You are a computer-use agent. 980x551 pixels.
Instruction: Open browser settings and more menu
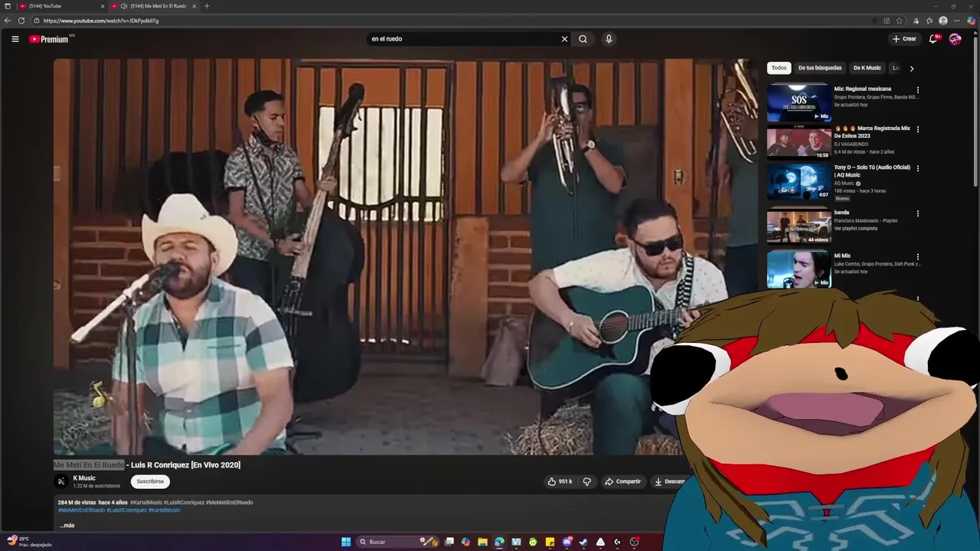pyautogui.click(x=957, y=21)
